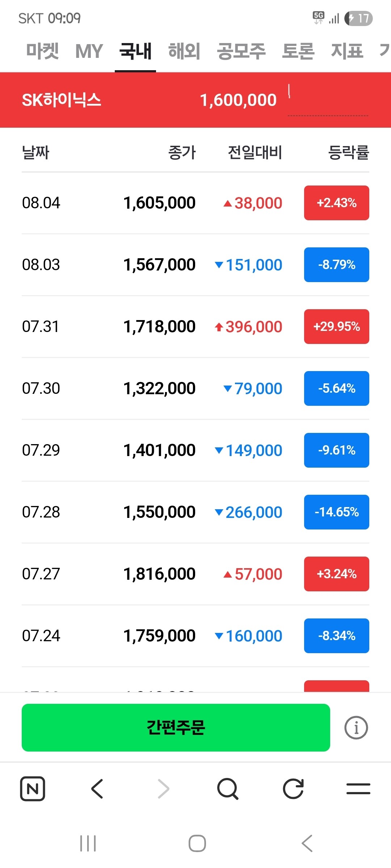Reload page with refresh icon
The width and height of the screenshot is (391, 868).
(x=293, y=788)
